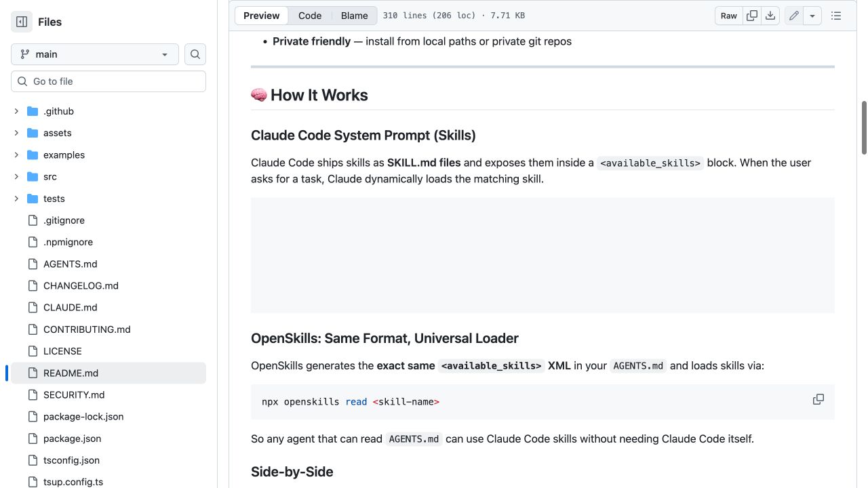Click the assets folder icon

click(33, 133)
